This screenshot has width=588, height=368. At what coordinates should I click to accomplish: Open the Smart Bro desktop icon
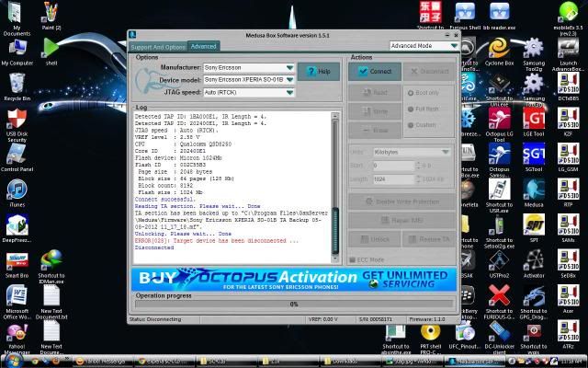17,264
